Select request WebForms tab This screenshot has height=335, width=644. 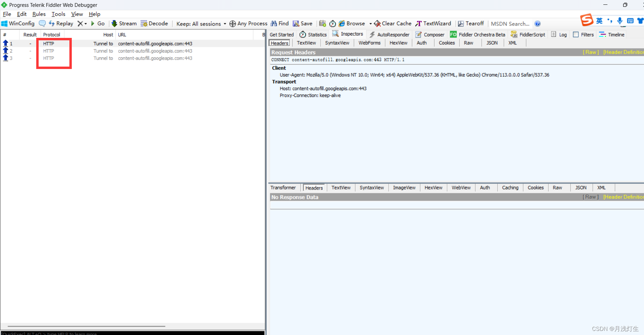pyautogui.click(x=370, y=43)
